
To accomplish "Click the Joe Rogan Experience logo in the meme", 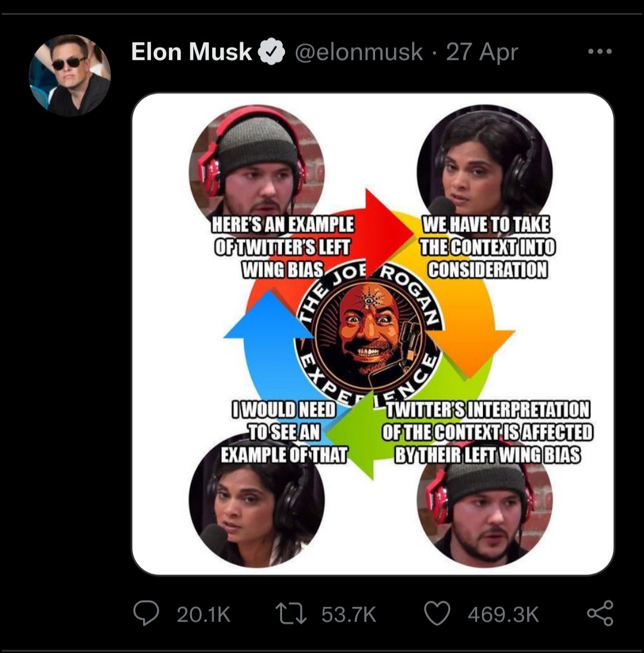I will pyautogui.click(x=370, y=331).
